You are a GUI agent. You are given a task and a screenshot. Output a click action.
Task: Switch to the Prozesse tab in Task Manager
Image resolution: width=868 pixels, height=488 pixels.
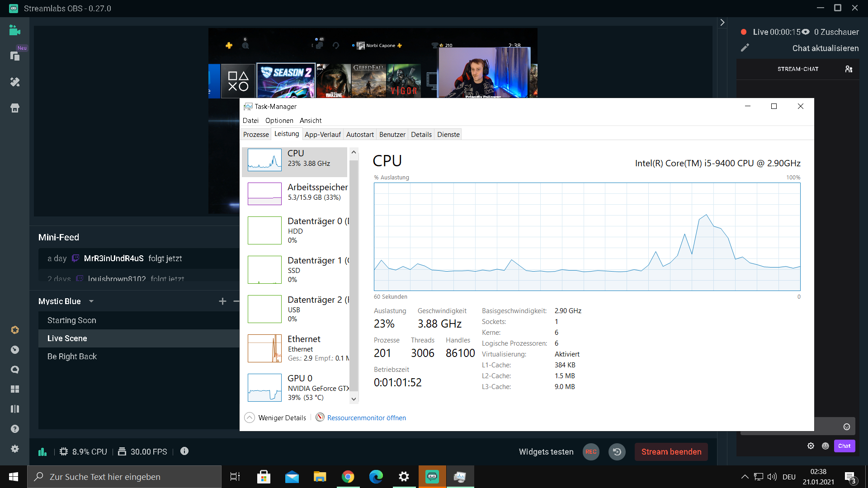256,134
